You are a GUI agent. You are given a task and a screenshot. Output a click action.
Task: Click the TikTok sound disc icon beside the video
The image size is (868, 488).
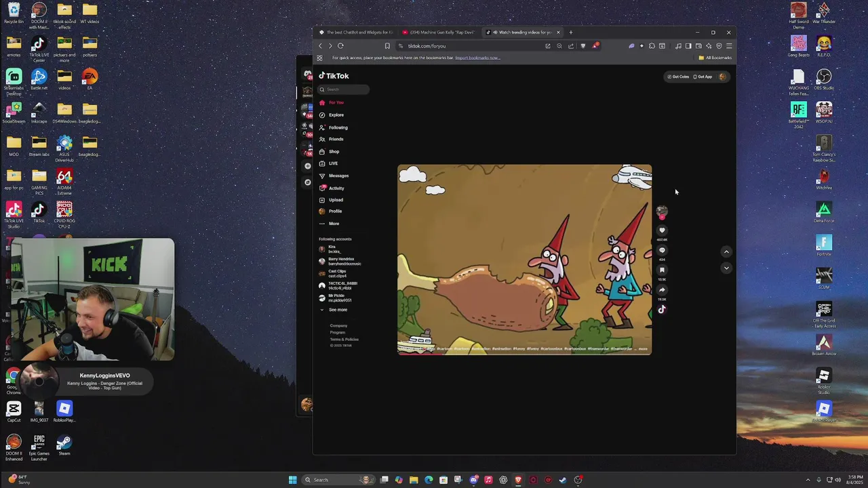tap(662, 310)
